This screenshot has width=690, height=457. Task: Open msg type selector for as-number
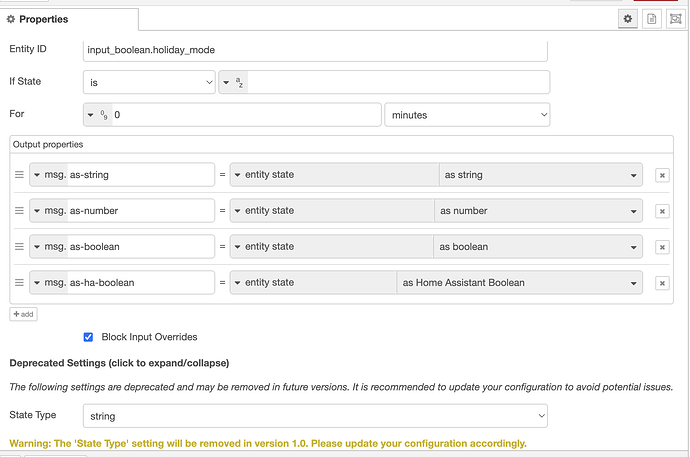(x=49, y=211)
